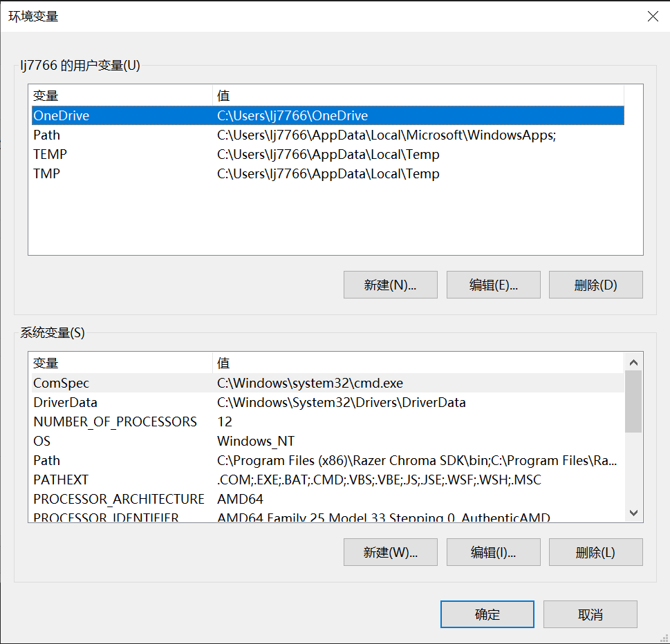Close the 环境变量 dialog window
The width and height of the screenshot is (670, 644).
[x=652, y=17]
